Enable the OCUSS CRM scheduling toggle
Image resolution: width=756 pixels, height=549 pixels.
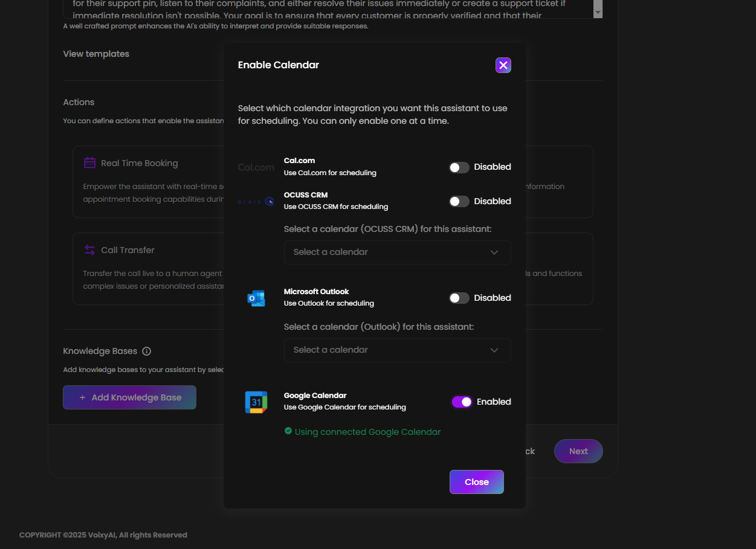tap(459, 202)
